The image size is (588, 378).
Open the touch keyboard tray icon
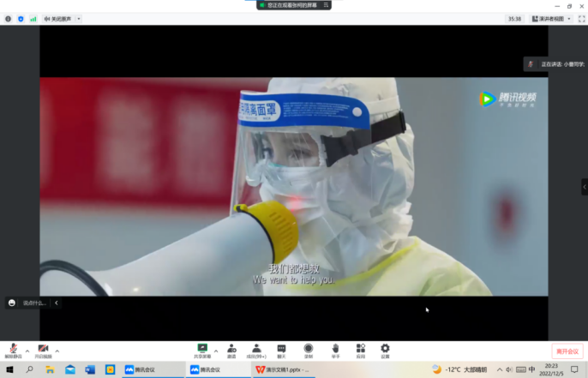[521, 369]
